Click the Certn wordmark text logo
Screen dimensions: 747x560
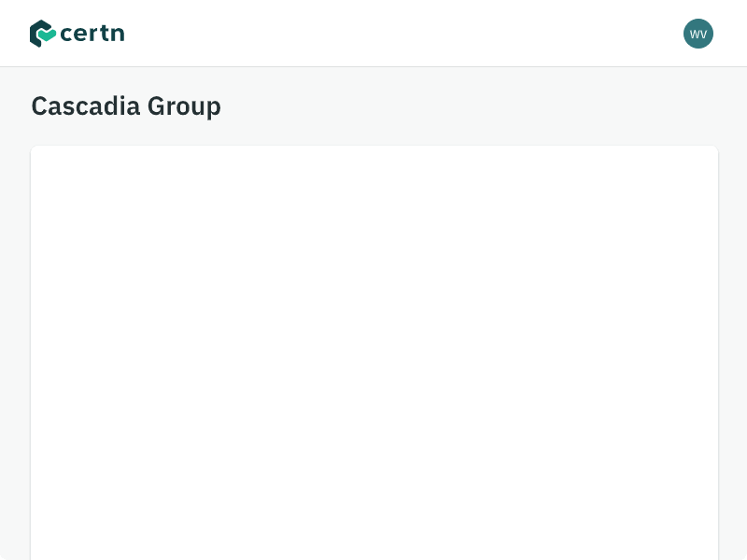point(92,33)
